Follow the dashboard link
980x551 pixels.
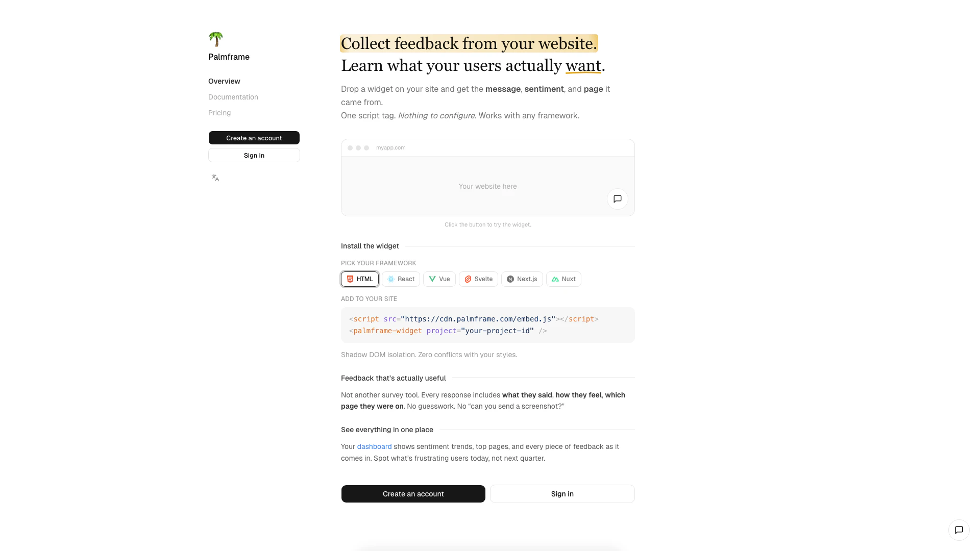point(374,446)
